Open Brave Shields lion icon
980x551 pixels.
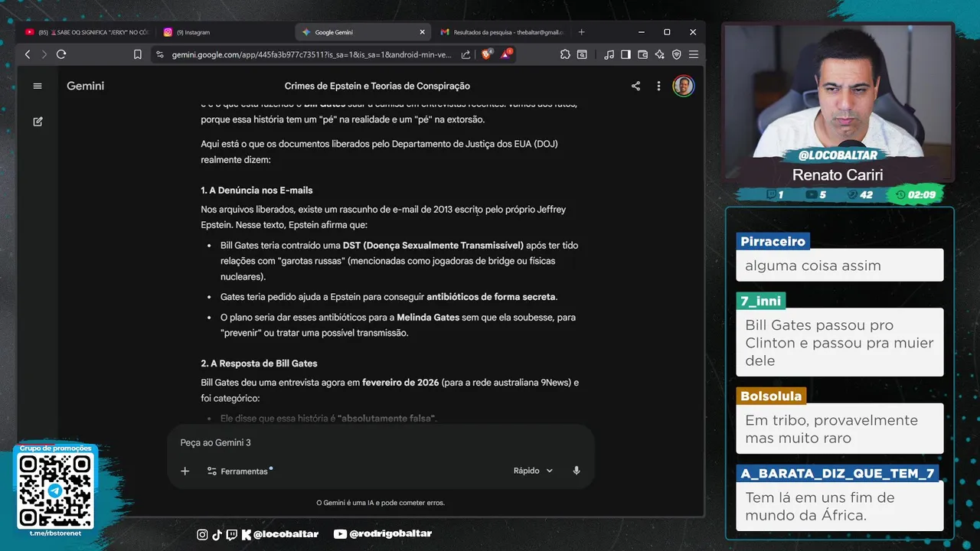point(486,54)
